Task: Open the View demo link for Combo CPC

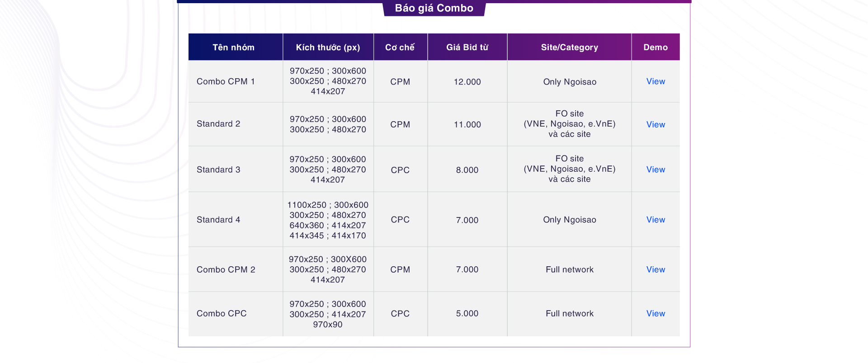Action: point(656,313)
